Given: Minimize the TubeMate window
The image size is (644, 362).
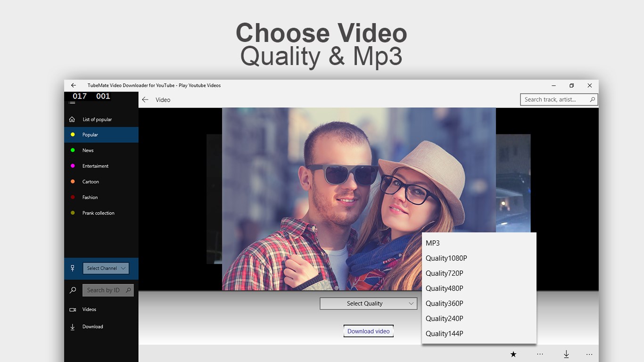Looking at the screenshot, I should (x=553, y=85).
